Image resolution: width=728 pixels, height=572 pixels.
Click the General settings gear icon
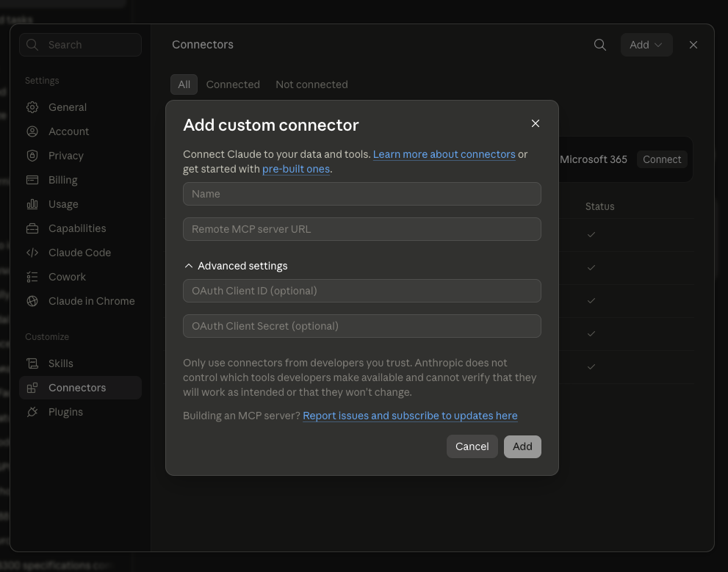(x=32, y=107)
